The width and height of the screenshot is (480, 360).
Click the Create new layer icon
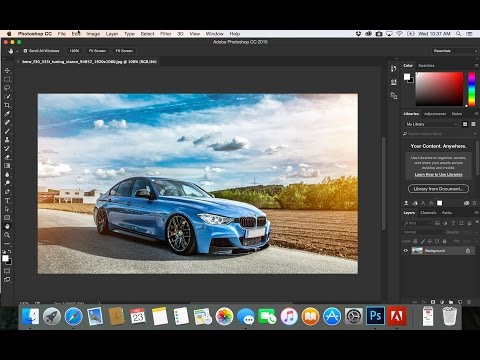click(460, 302)
